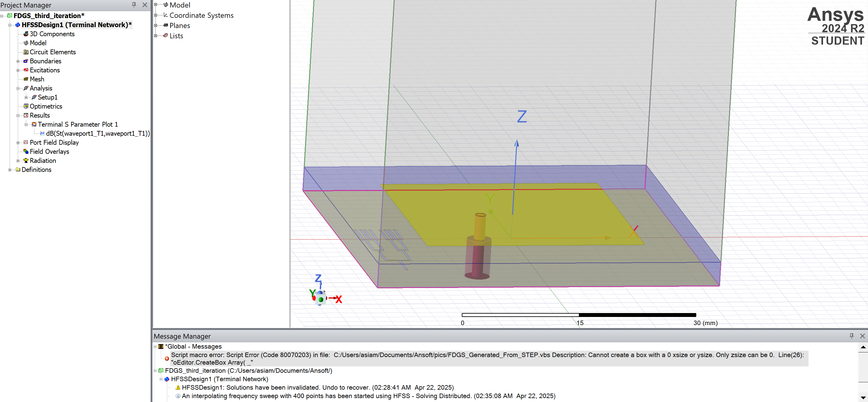Click the Message Manager scrollbar down arrow
868x402 pixels.
tap(863, 397)
